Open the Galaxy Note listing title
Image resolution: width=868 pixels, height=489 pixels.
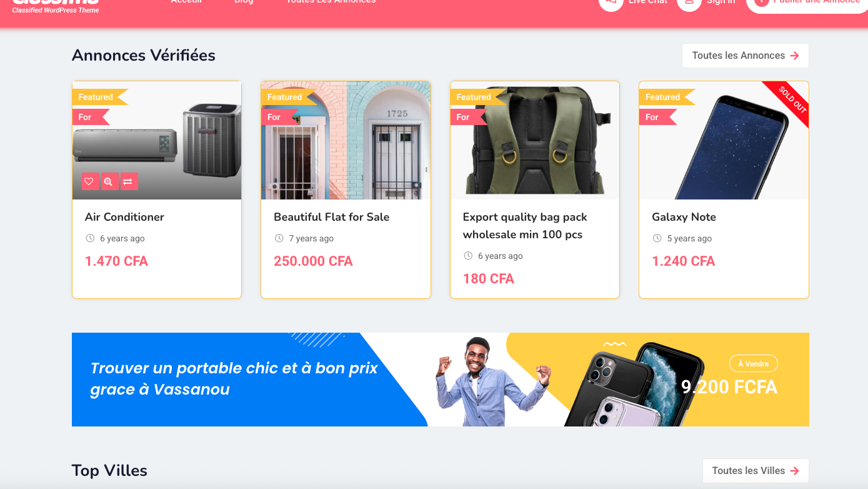(684, 217)
